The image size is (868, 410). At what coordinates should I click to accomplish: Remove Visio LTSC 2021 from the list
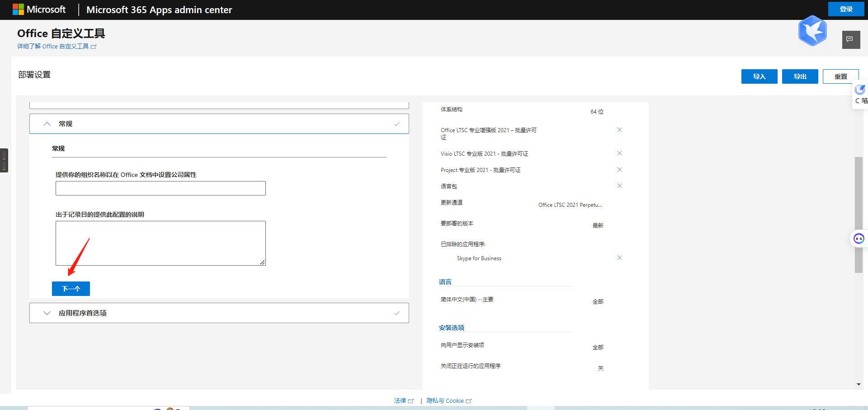click(x=619, y=153)
